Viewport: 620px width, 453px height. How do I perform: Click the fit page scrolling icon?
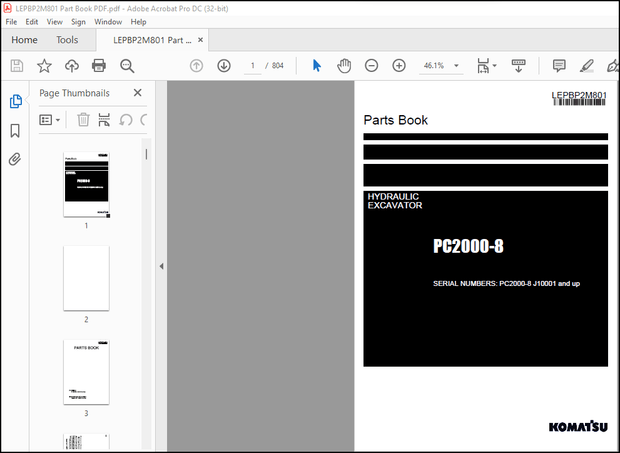pyautogui.click(x=484, y=66)
